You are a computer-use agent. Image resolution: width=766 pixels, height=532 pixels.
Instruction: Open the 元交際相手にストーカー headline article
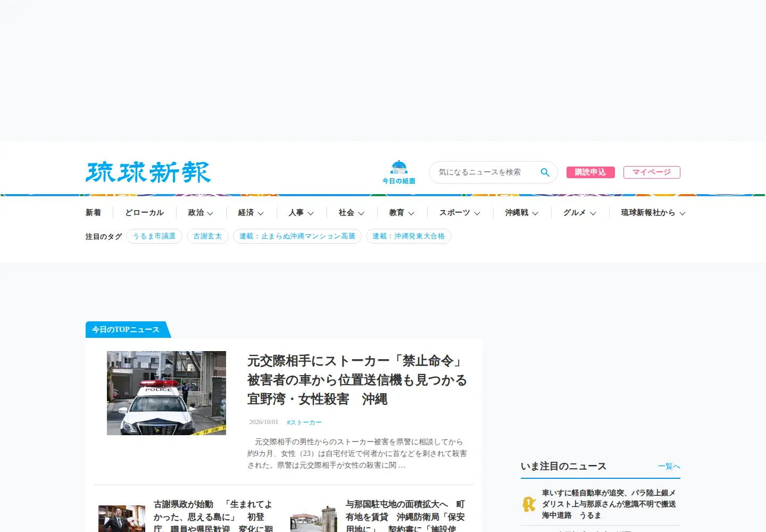[357, 380]
